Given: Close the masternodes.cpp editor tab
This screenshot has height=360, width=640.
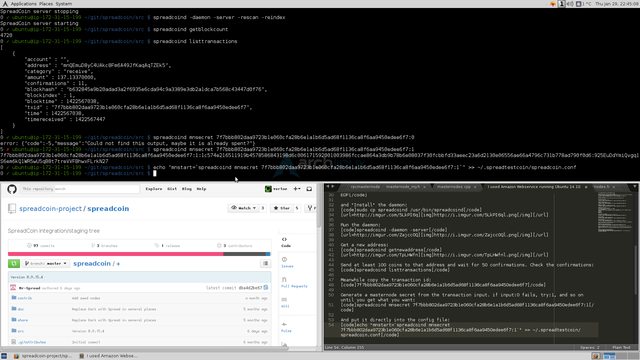Looking at the screenshot, I should [x=475, y=187].
